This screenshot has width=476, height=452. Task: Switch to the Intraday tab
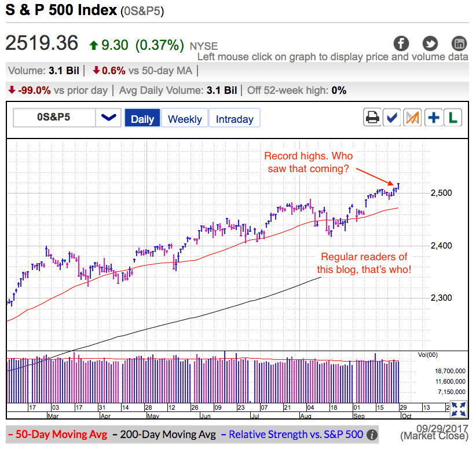point(235,119)
